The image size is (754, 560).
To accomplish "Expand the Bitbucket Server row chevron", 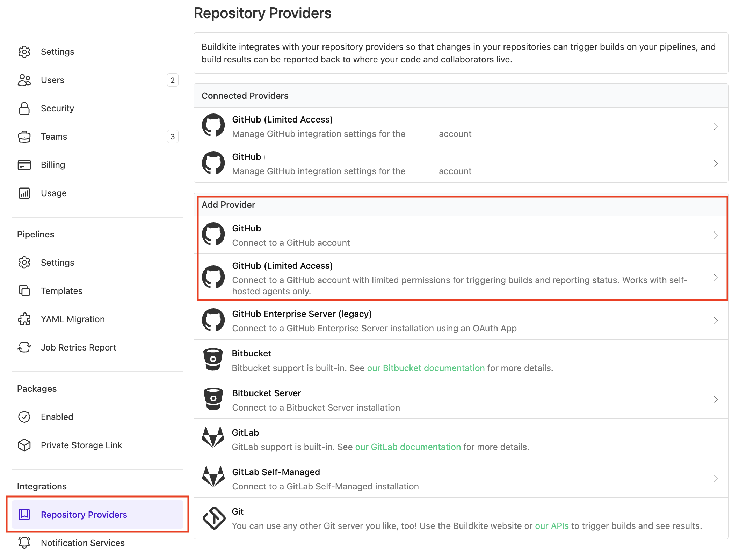I will [x=716, y=400].
